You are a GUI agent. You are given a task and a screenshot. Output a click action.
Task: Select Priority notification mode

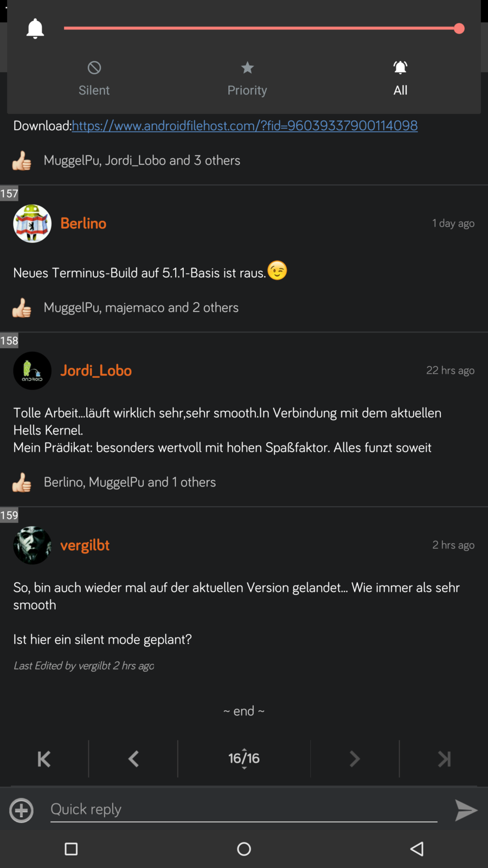point(247,79)
